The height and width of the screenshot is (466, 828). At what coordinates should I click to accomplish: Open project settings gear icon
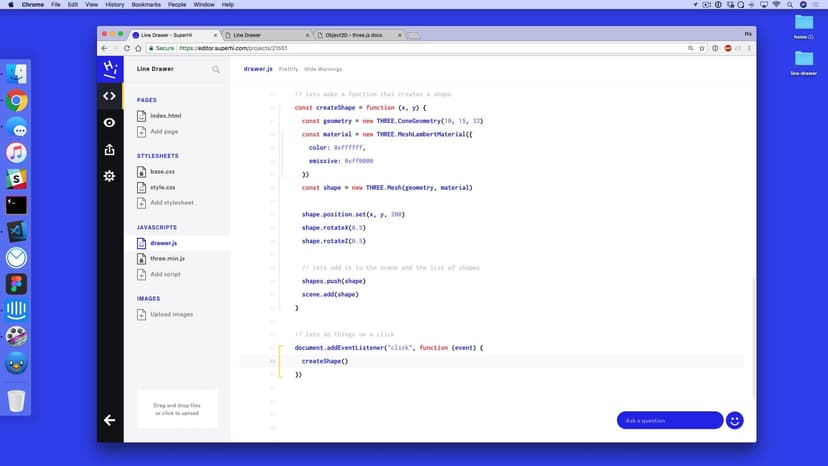point(110,176)
